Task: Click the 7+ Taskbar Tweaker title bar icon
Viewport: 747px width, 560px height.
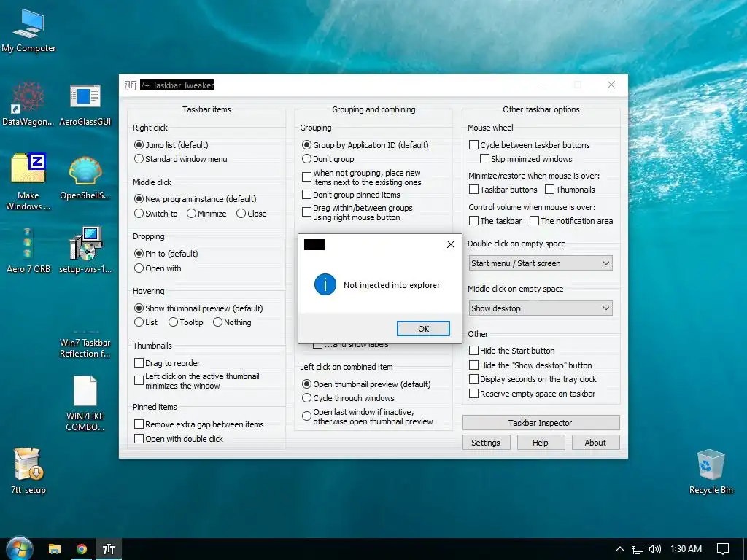Action: [130, 85]
